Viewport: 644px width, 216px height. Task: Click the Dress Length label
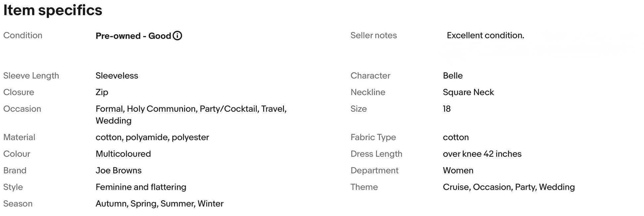tap(376, 154)
